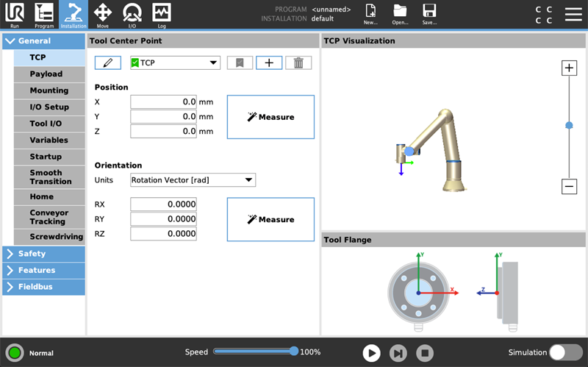Delete the TCP using trash icon

298,63
